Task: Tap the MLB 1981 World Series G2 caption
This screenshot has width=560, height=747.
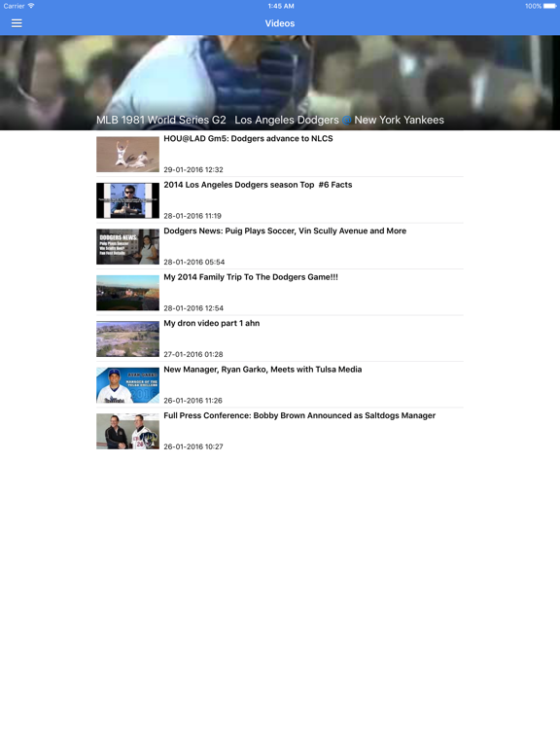Action: click(x=270, y=120)
